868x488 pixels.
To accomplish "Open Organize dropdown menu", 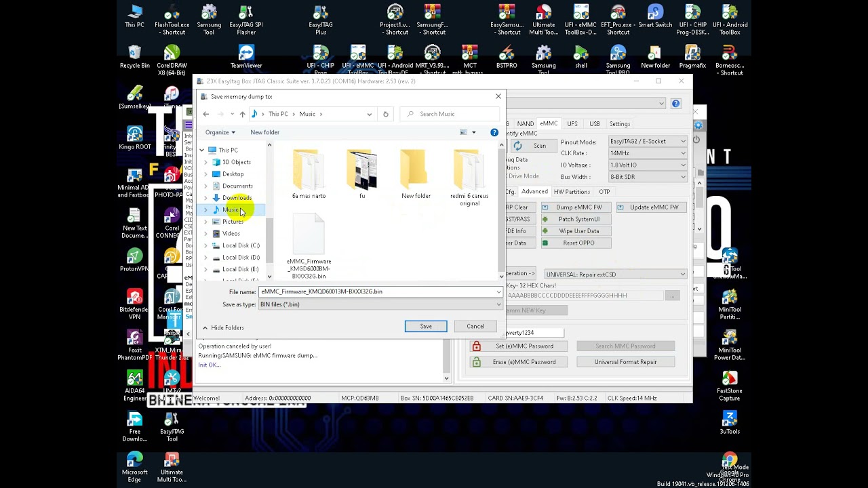I will click(x=220, y=132).
